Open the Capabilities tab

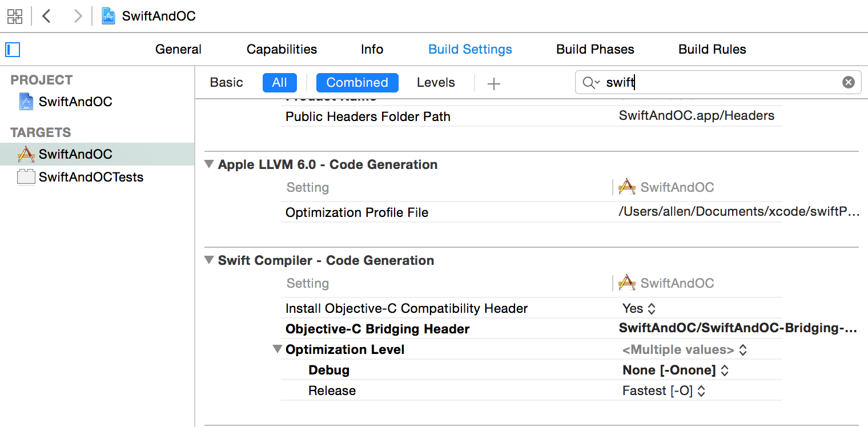[282, 50]
